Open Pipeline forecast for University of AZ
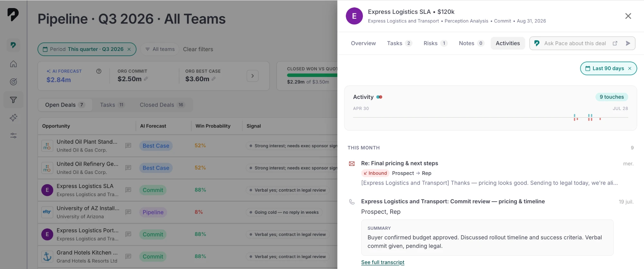644x269 pixels. 153,213
